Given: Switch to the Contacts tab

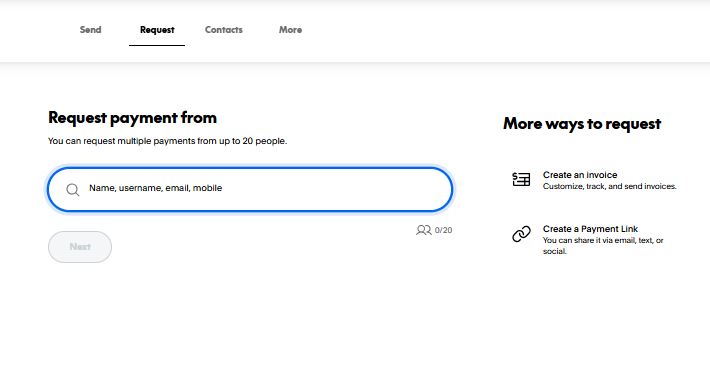Looking at the screenshot, I should (224, 30).
